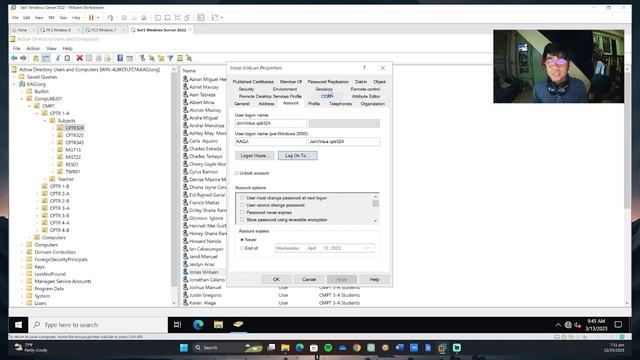Click the Forward arrow in ADUC toolbar

click(23, 58)
